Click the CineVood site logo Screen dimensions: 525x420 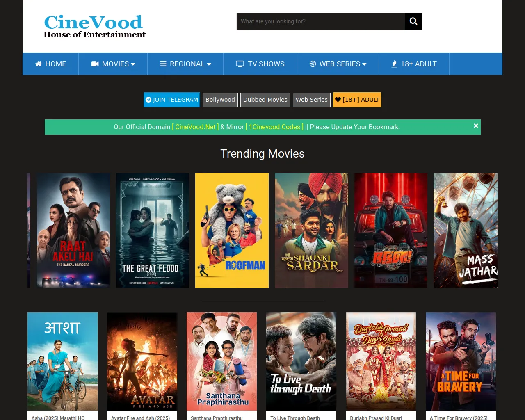click(x=94, y=26)
